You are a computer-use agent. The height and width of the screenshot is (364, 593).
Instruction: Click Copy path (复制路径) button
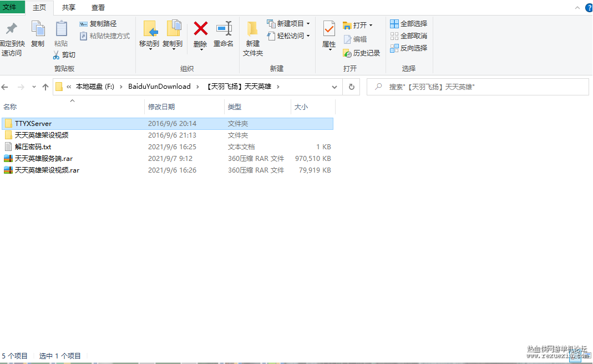click(98, 24)
